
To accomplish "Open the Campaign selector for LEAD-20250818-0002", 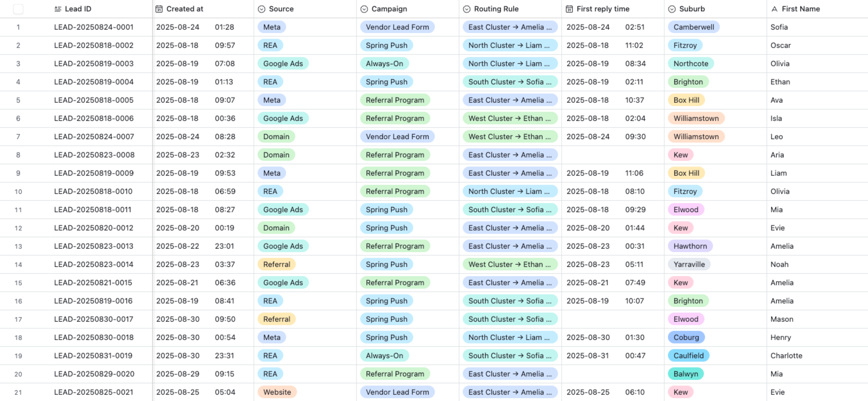I will pyautogui.click(x=386, y=45).
